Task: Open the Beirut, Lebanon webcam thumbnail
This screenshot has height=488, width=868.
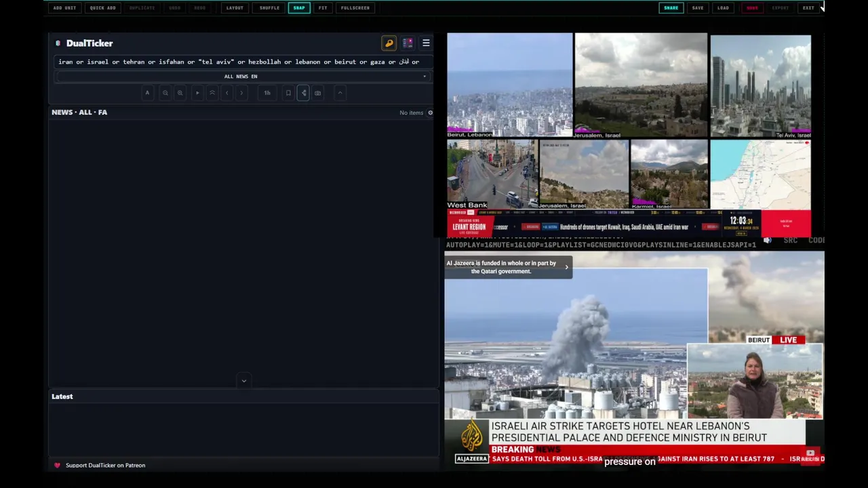Action: pos(510,86)
